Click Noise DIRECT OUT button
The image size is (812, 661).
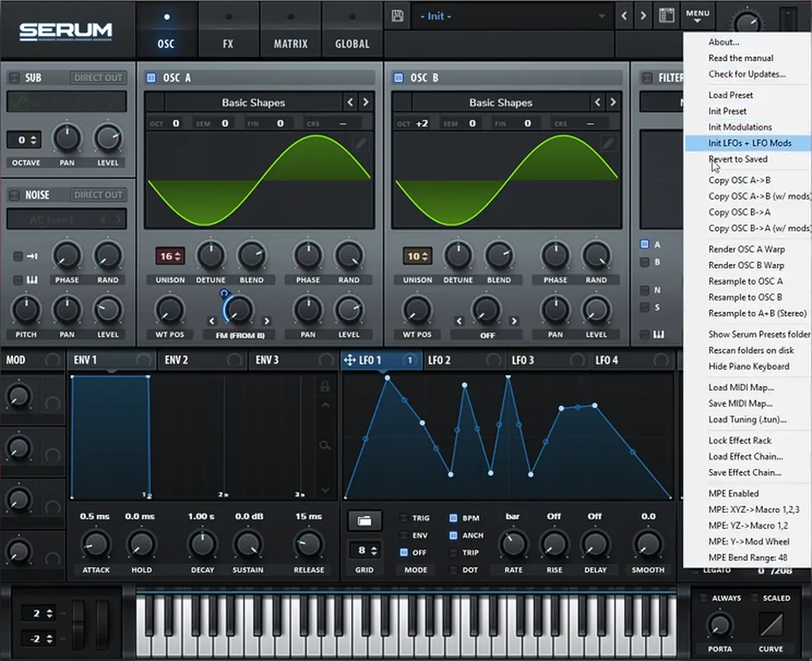98,195
